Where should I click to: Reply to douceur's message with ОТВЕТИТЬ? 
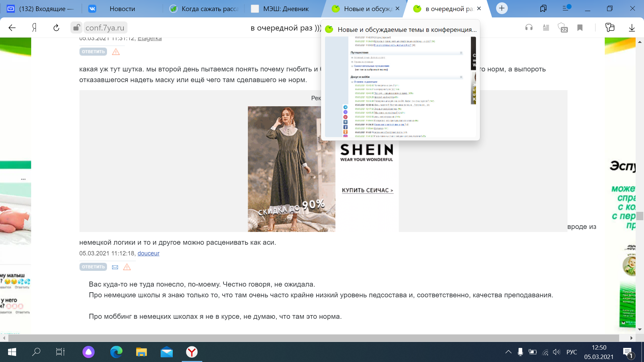coord(93,267)
